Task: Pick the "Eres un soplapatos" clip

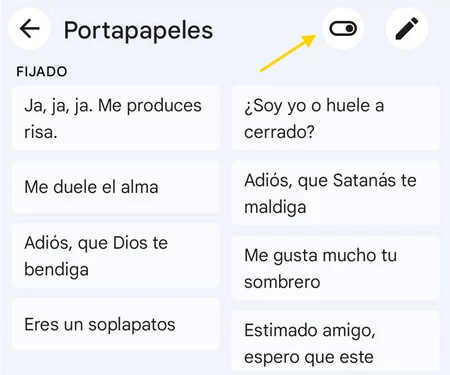Action: [116, 324]
